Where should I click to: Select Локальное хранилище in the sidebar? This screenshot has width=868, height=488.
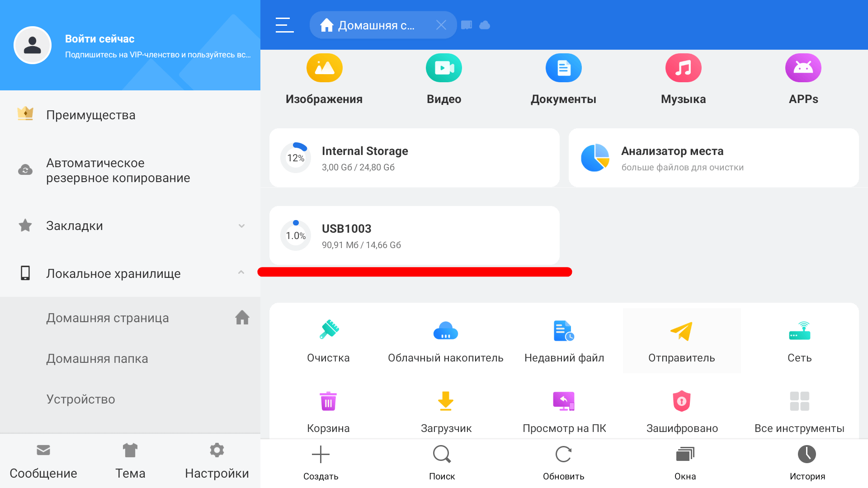(130, 273)
